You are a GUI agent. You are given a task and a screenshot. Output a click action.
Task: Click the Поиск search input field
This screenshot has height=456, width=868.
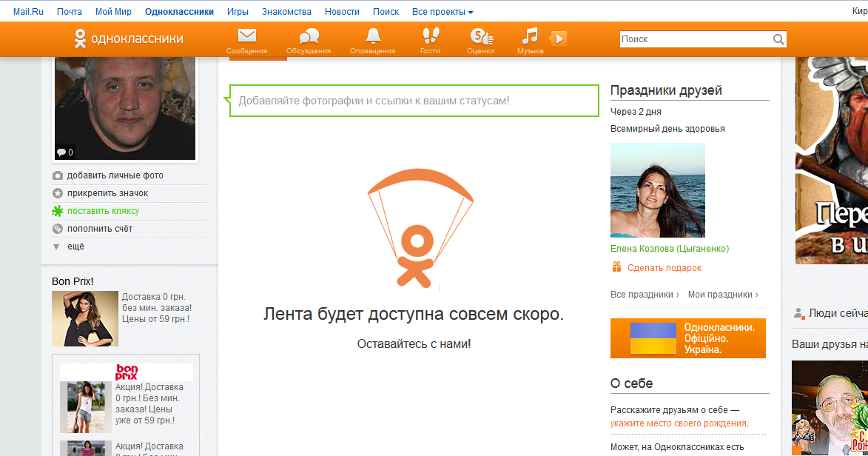(x=696, y=39)
